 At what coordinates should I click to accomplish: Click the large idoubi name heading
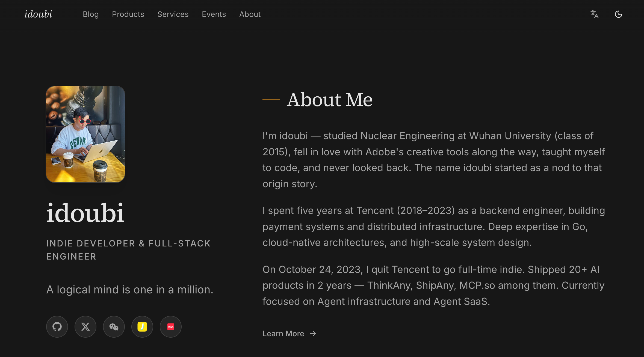85,213
